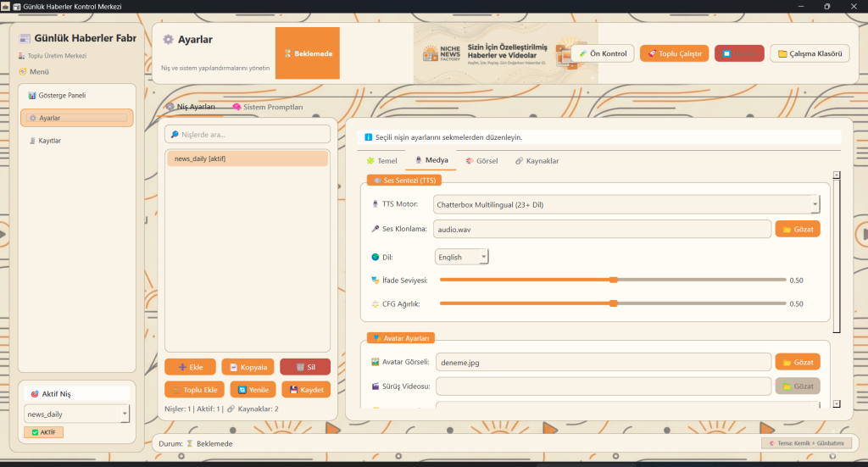Click Gözat next to Avatar Görseli
The width and height of the screenshot is (868, 467).
coord(797,362)
